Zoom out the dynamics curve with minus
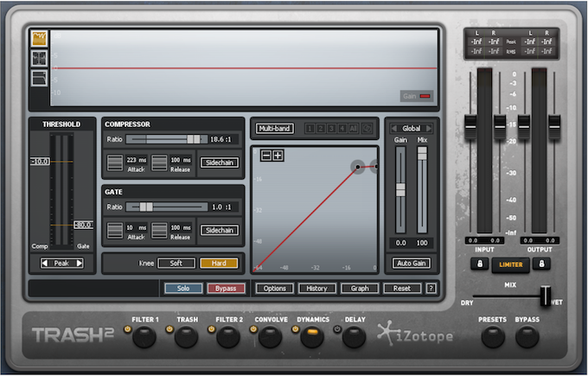Image resolution: width=588 pixels, height=376 pixels. point(266,156)
